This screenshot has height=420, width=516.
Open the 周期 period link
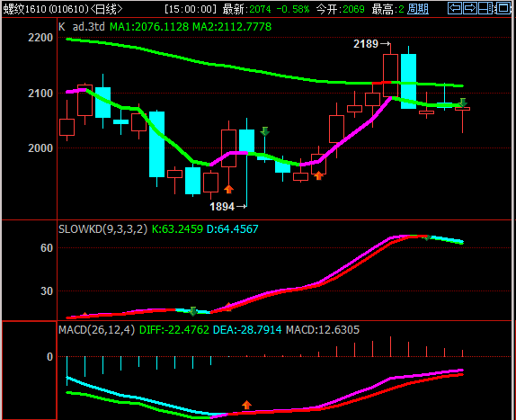[418, 9]
